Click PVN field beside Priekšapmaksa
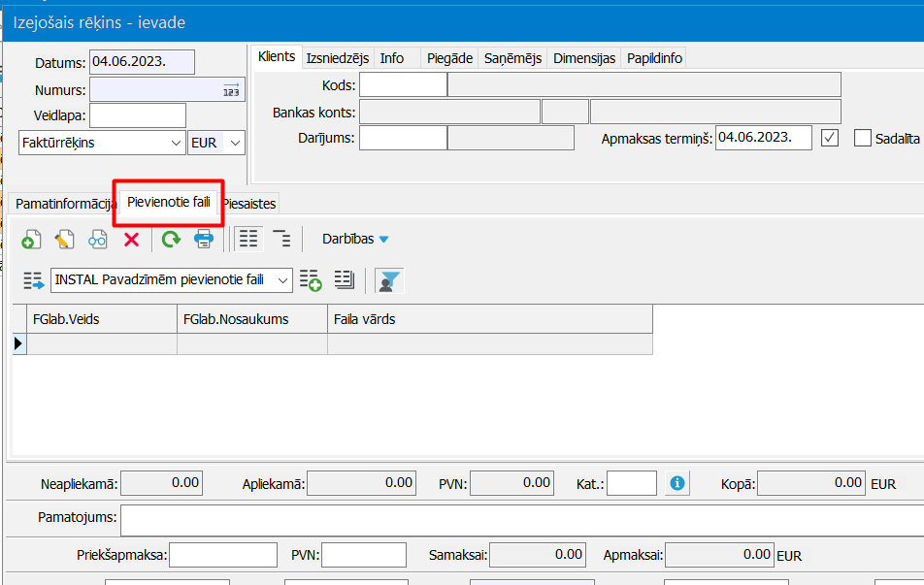The width and height of the screenshot is (924, 585). tap(364, 555)
